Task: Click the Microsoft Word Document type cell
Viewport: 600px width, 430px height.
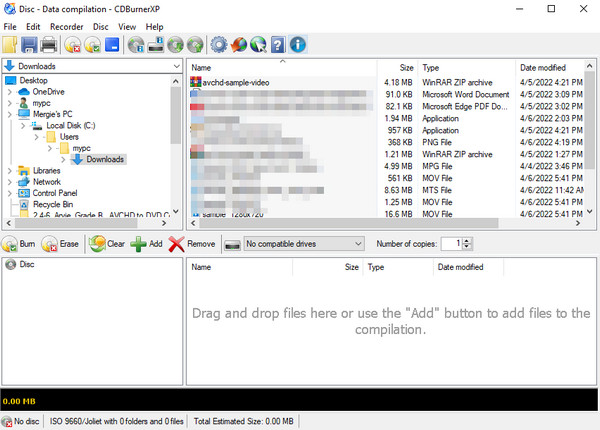Action: coord(466,94)
